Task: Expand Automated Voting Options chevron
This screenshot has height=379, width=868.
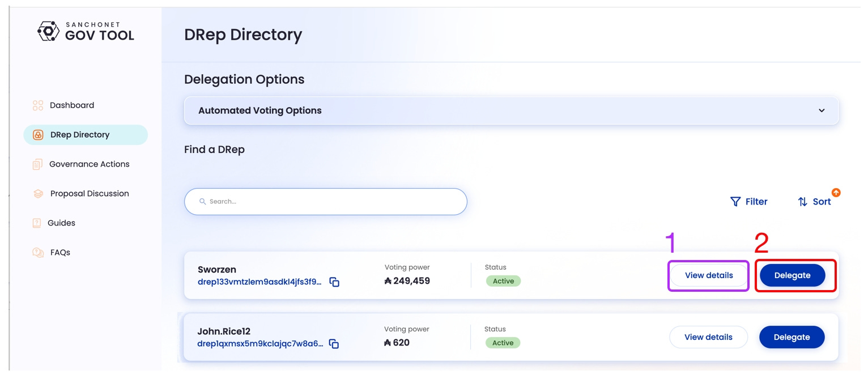Action: pos(822,110)
